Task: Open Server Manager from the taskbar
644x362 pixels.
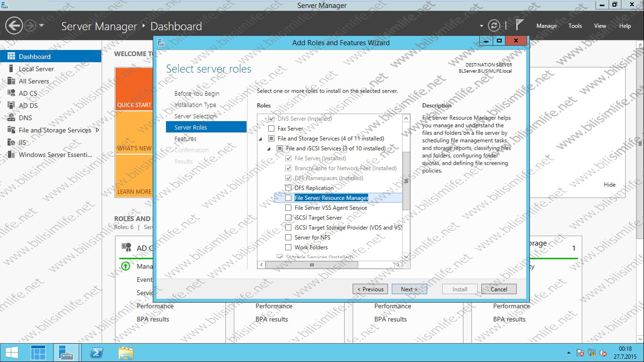Action: pos(38,353)
